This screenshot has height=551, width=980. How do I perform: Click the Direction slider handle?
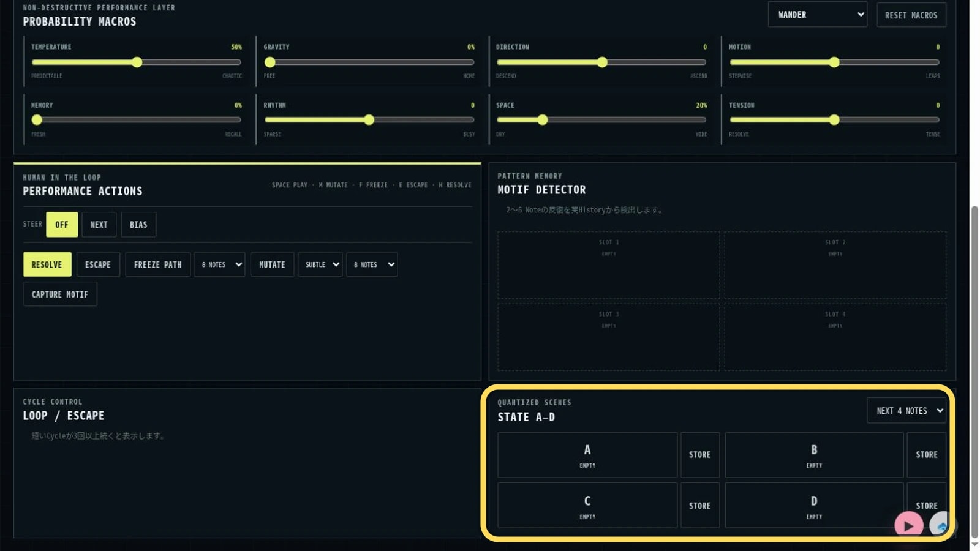point(602,62)
